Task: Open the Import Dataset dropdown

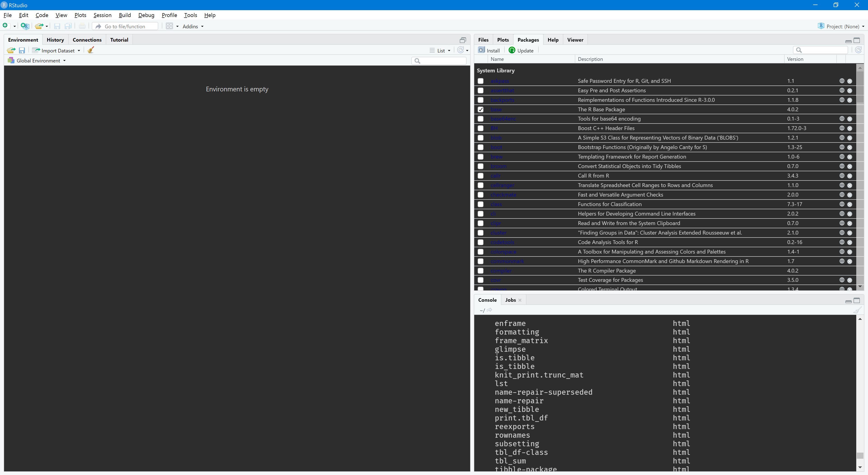Action: (56, 50)
